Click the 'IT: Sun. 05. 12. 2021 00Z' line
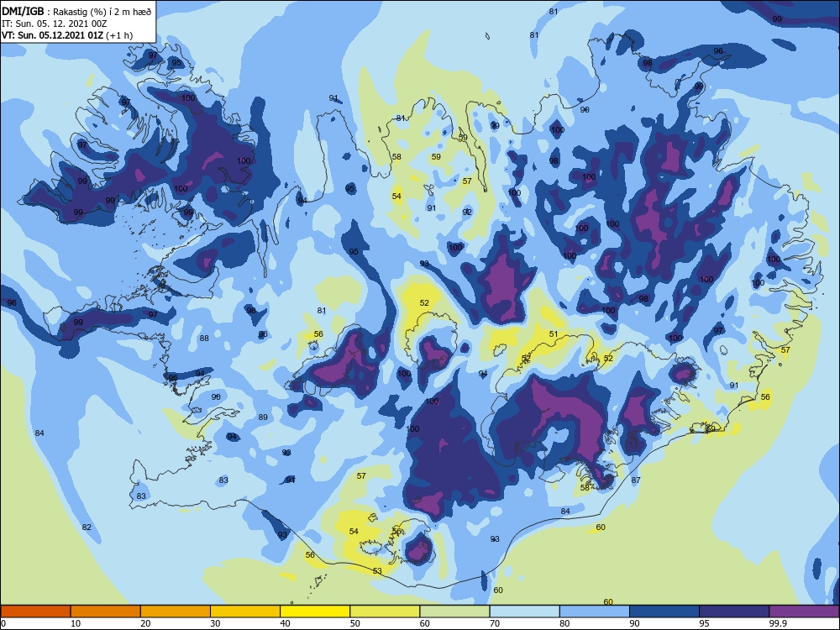The image size is (840, 630). click(x=55, y=24)
